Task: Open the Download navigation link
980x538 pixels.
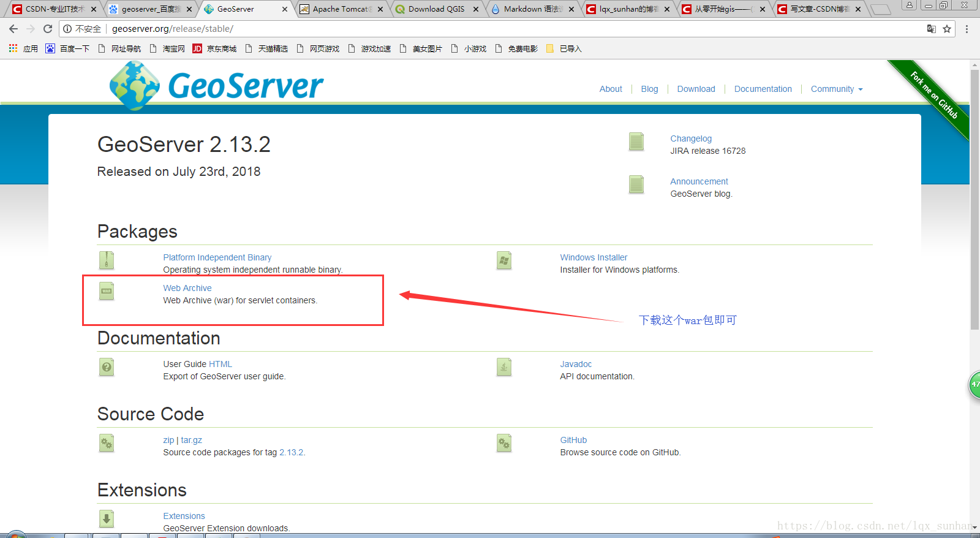Action: pyautogui.click(x=696, y=89)
